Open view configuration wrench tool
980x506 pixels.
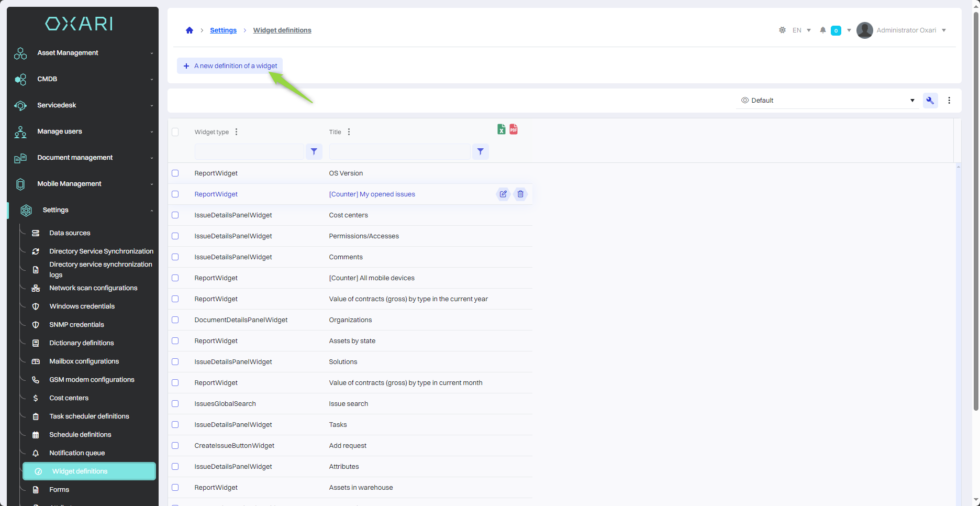tap(930, 101)
